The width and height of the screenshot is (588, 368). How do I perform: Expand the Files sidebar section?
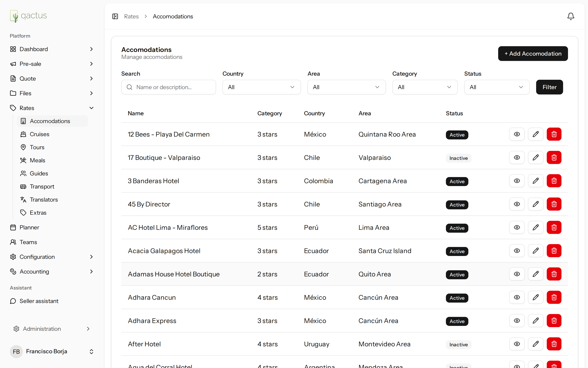coord(52,93)
